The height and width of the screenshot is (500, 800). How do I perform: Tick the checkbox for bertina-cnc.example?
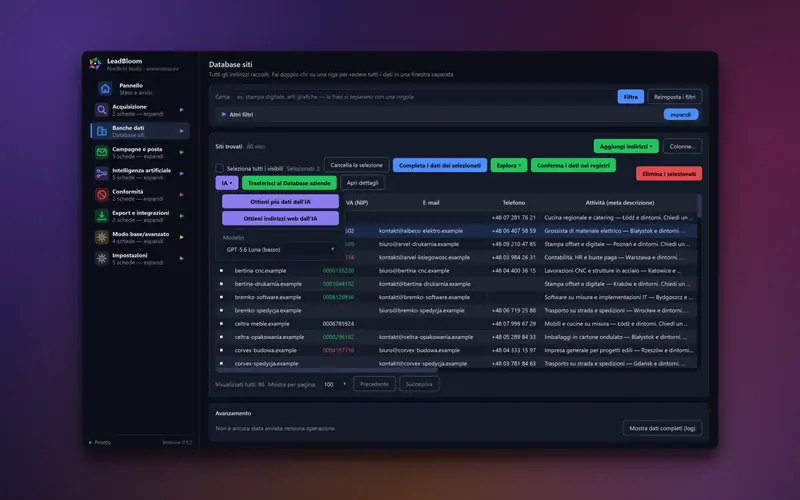[221, 270]
